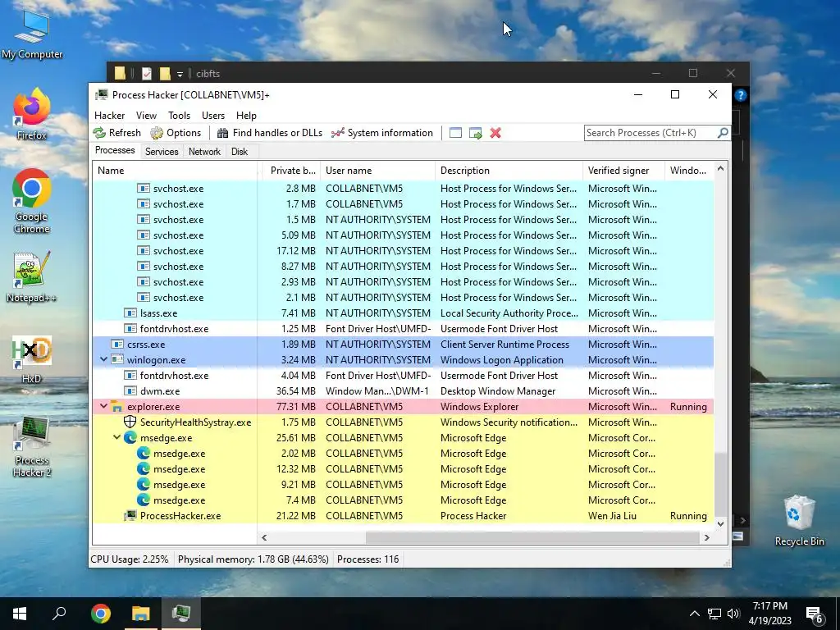The image size is (840, 630).
Task: Open the notification center icon
Action: coord(815,615)
